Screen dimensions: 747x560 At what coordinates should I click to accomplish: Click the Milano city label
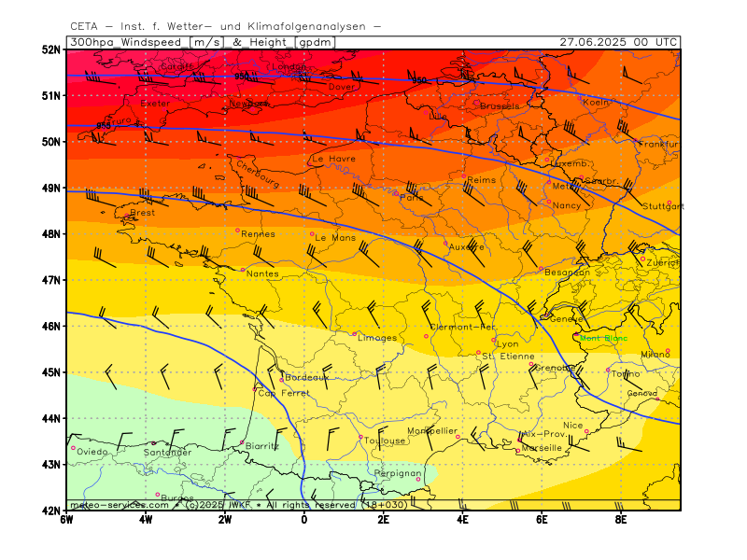pyautogui.click(x=655, y=355)
